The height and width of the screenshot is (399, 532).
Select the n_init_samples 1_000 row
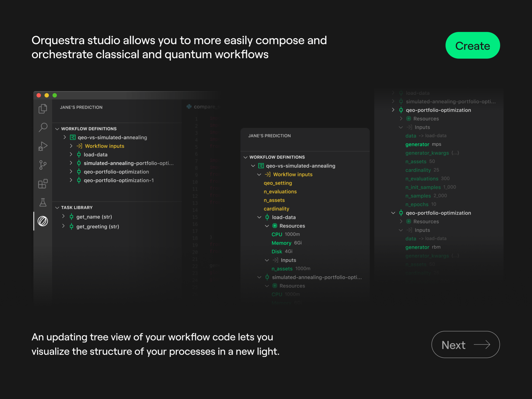pos(430,187)
